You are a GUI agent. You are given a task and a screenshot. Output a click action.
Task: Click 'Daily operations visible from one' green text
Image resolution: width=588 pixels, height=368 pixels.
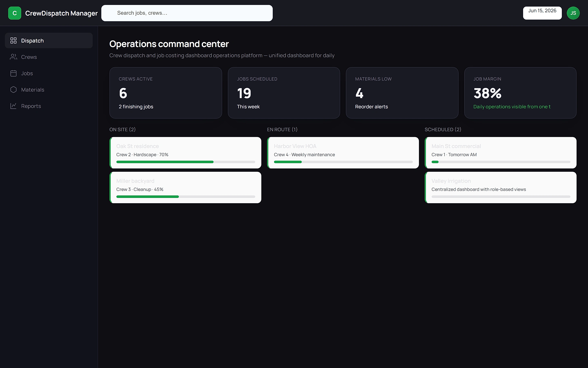click(512, 107)
